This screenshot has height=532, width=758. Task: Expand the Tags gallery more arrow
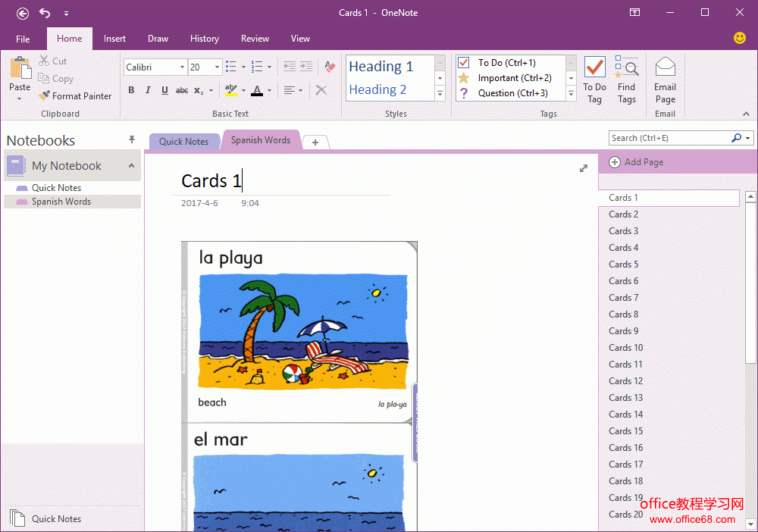point(571,94)
